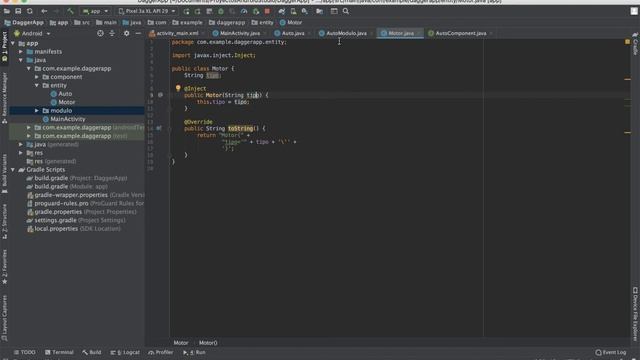Switch to the Auto.java tab
The image size is (640, 360).
pyautogui.click(x=293, y=33)
